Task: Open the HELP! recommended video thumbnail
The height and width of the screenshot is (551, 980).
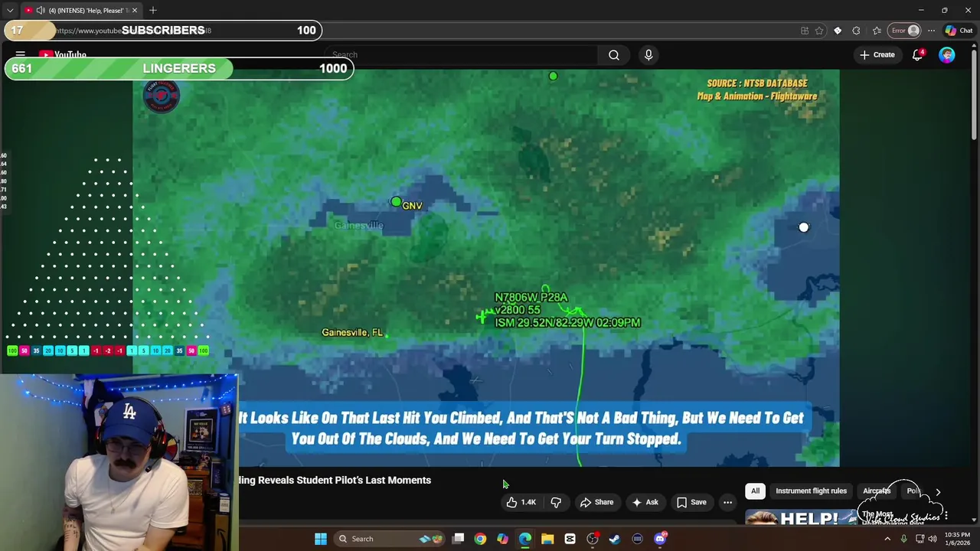Action: tap(801, 518)
